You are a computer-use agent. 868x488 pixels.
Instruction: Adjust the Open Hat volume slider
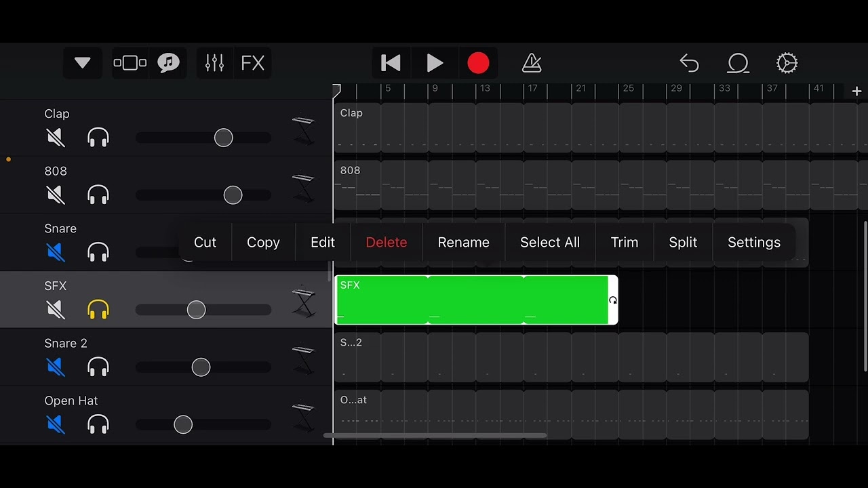click(x=183, y=424)
